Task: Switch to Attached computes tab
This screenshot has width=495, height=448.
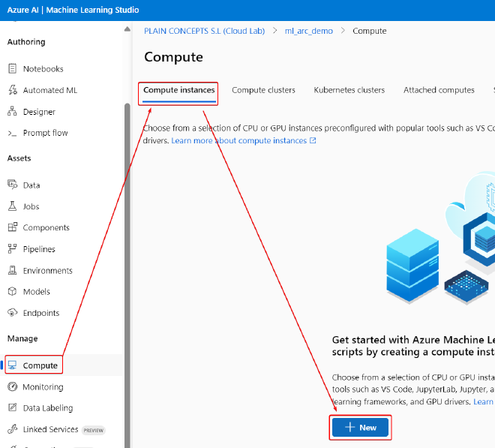Action: tap(439, 90)
